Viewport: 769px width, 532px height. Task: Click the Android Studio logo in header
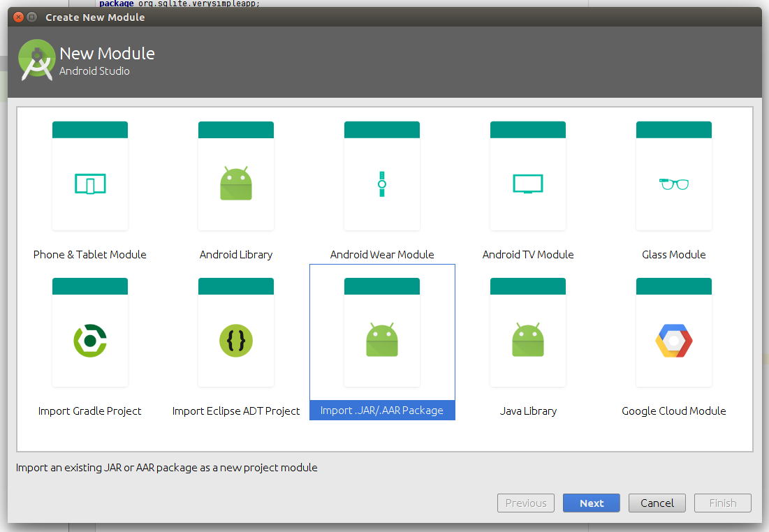click(x=37, y=60)
